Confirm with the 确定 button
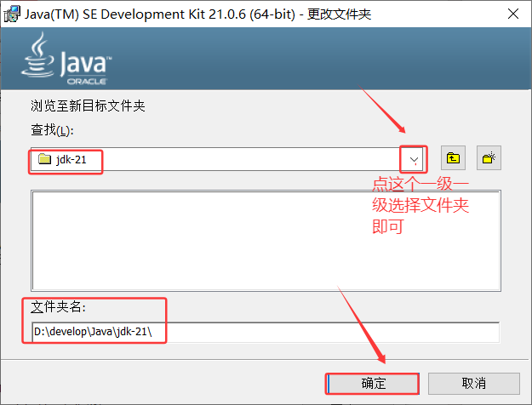Screen dimensions: 532x405 (x=373, y=384)
